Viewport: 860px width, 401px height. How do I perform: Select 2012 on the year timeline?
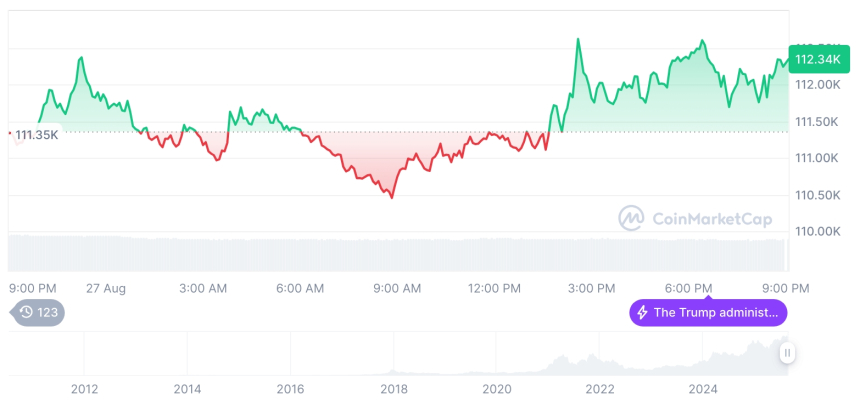point(84,388)
